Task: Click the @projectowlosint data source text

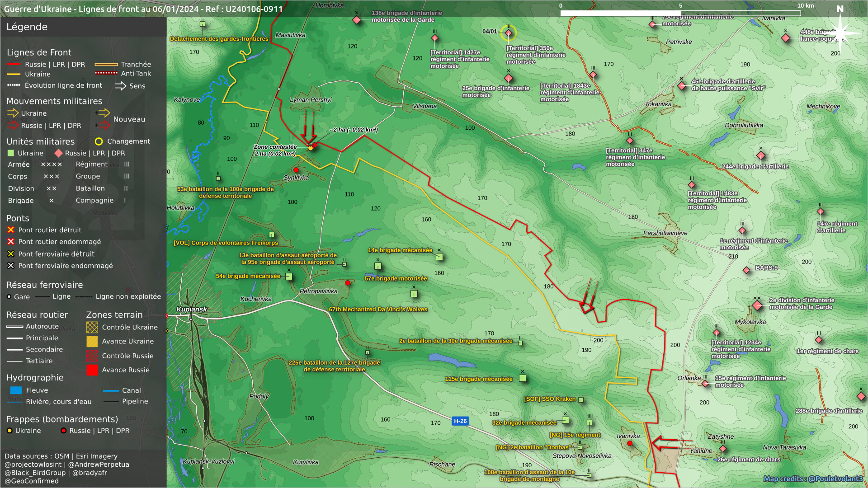Action: tap(33, 465)
